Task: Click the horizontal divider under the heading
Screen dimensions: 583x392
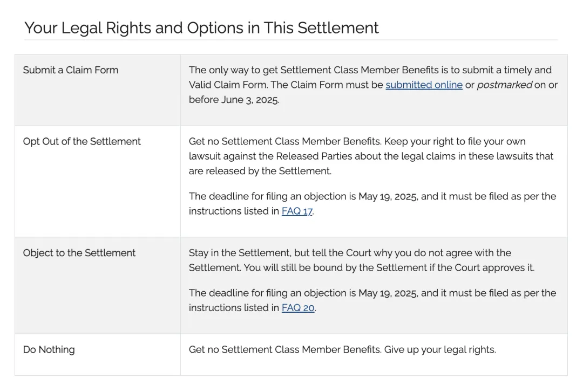Action: point(291,40)
